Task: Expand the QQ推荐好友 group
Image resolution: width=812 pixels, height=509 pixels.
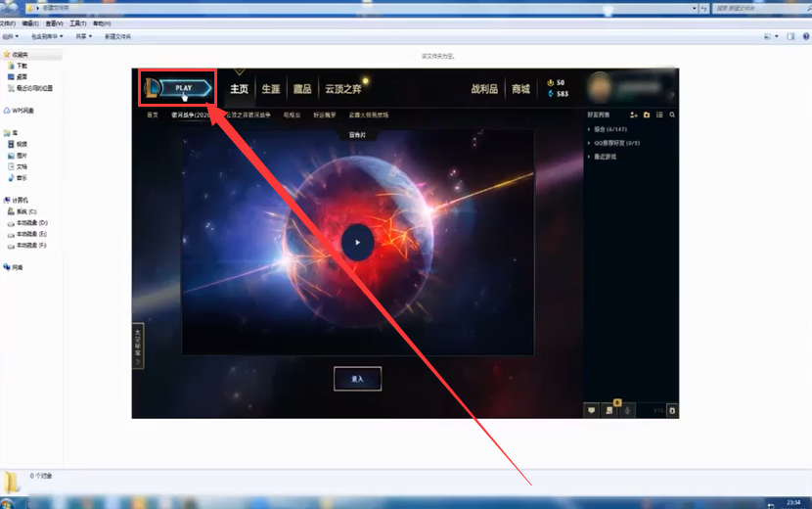Action: click(613, 143)
